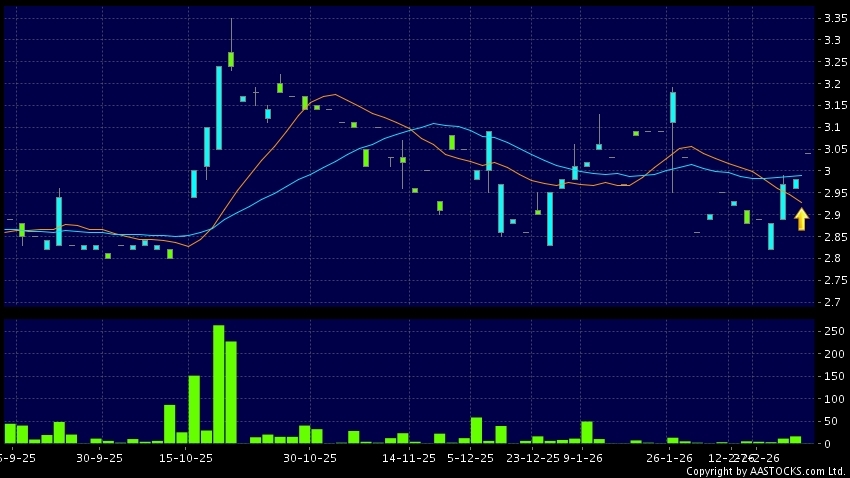Click the 30-9-25 date axis label
The width and height of the screenshot is (850, 478).
(99, 458)
